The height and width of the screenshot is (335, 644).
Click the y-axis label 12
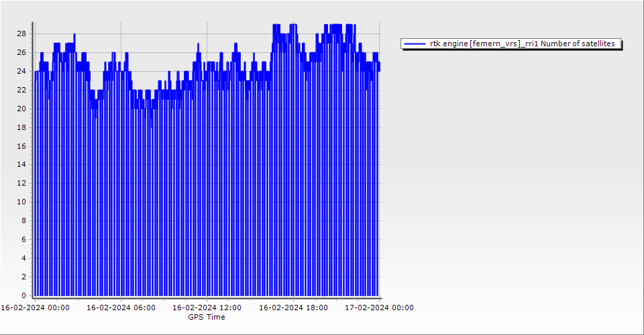(21, 183)
